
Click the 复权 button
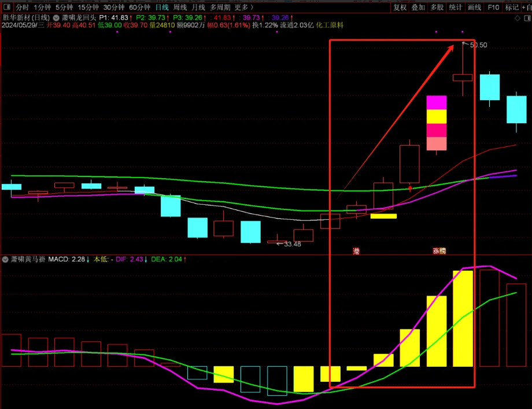coord(400,8)
